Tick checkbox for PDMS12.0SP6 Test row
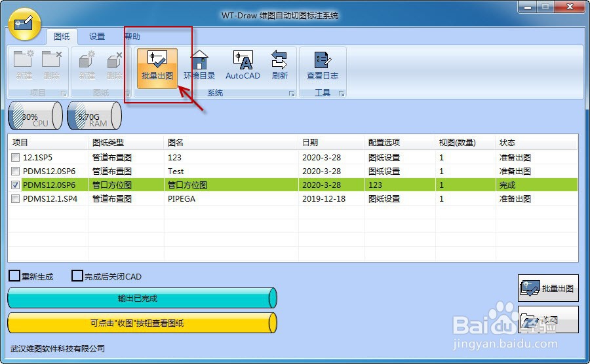 16,172
